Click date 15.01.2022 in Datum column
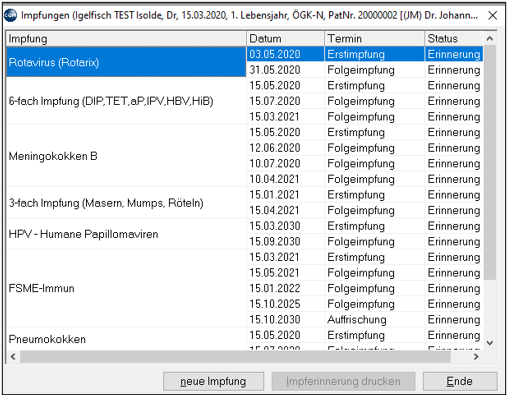 point(285,288)
